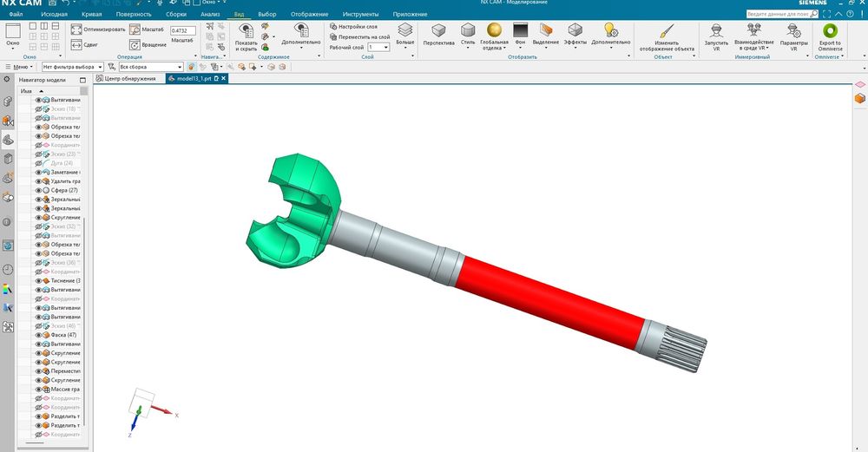Viewport: 868px width, 452px height.
Task: Open Показать и скрыть
Action: 246,36
